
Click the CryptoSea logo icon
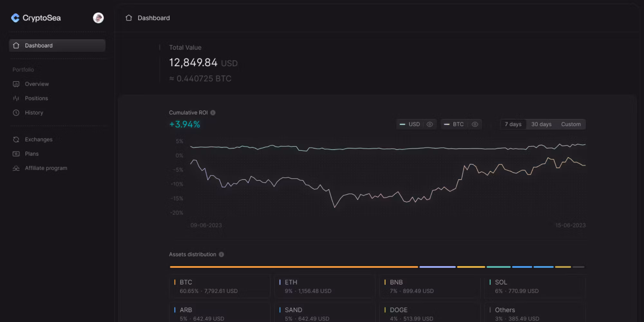point(15,18)
